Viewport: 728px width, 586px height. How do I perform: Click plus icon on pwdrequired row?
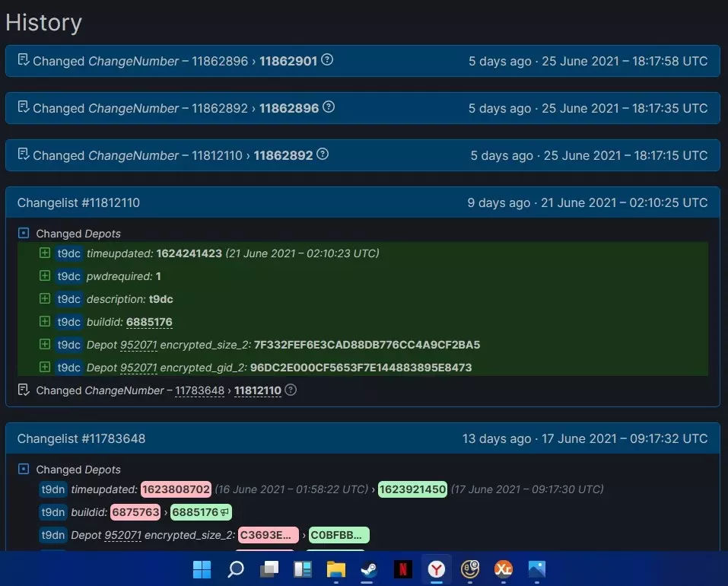[45, 275]
